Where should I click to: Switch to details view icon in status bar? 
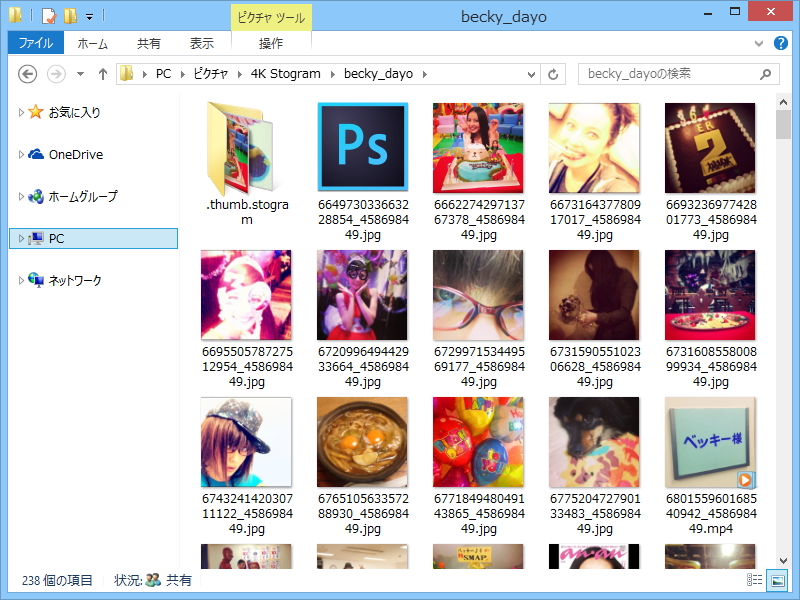[x=755, y=580]
